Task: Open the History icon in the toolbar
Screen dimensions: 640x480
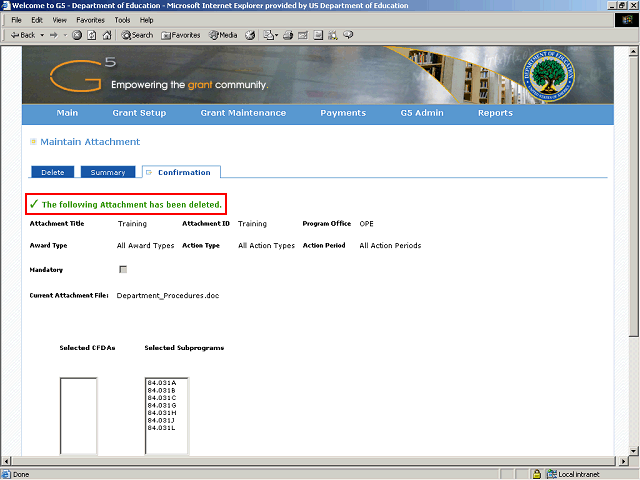Action: [x=250, y=36]
